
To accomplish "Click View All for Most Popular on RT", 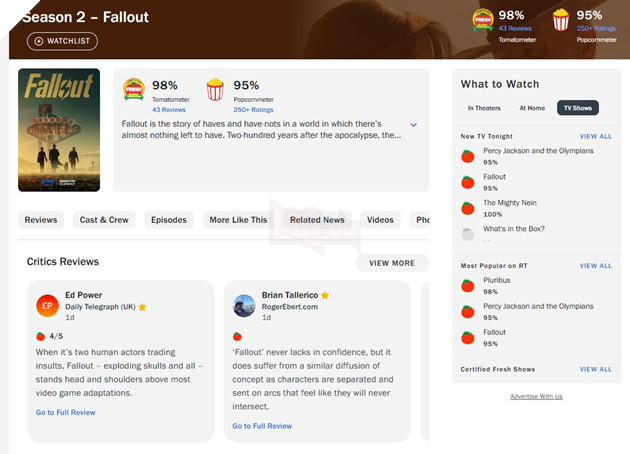I will [x=595, y=266].
